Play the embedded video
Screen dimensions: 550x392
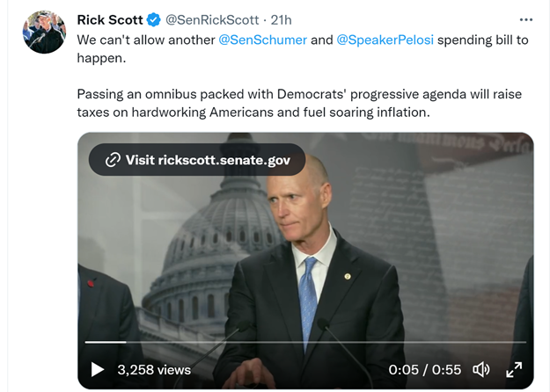click(x=97, y=369)
